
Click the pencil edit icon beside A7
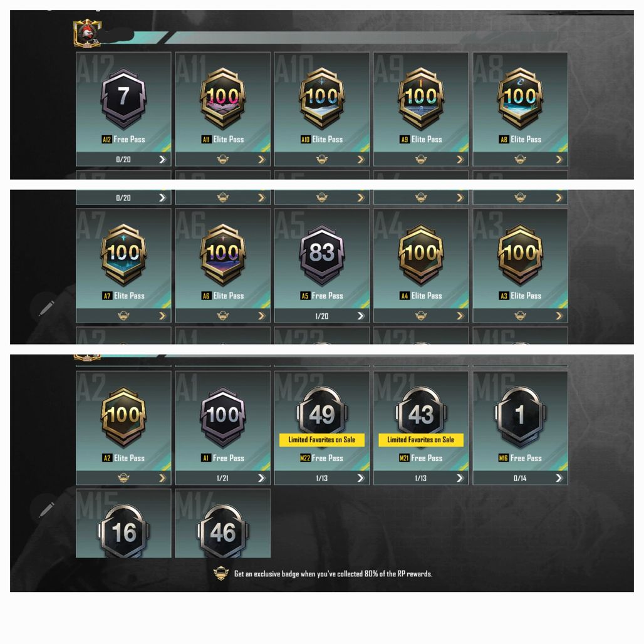click(x=46, y=308)
